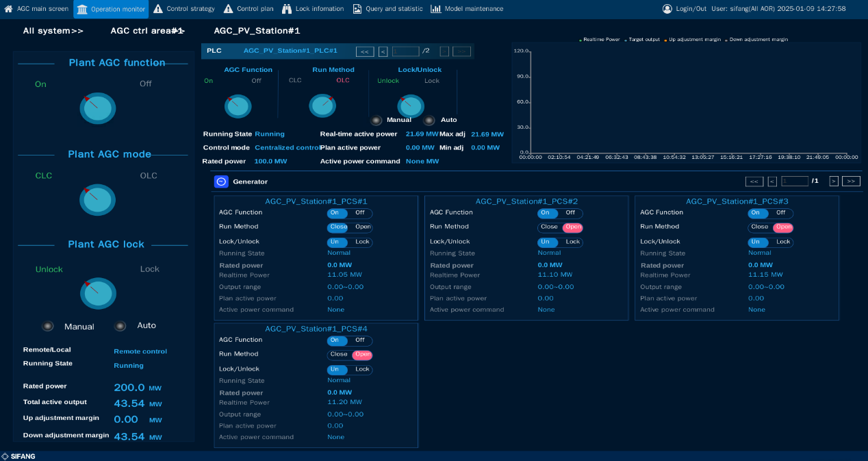Click the Control strategy warning triangle icon

[x=158, y=9]
